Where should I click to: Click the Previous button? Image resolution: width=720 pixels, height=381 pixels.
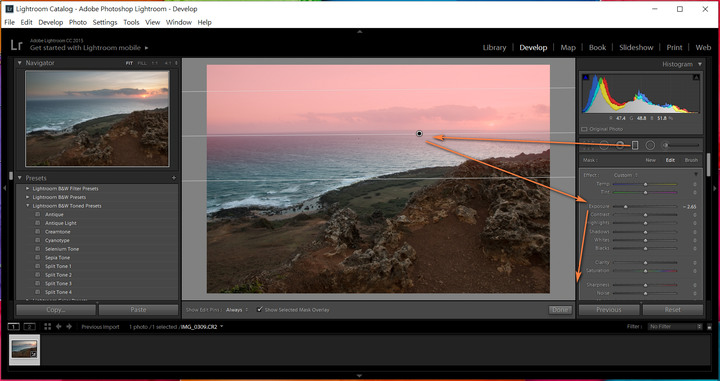(x=609, y=310)
